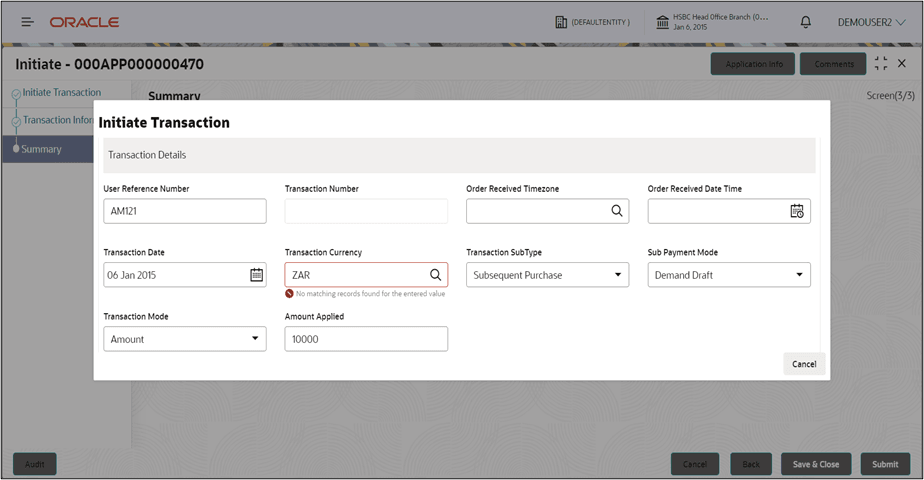
Task: Click Transaction Currency search icon
Action: (x=435, y=274)
